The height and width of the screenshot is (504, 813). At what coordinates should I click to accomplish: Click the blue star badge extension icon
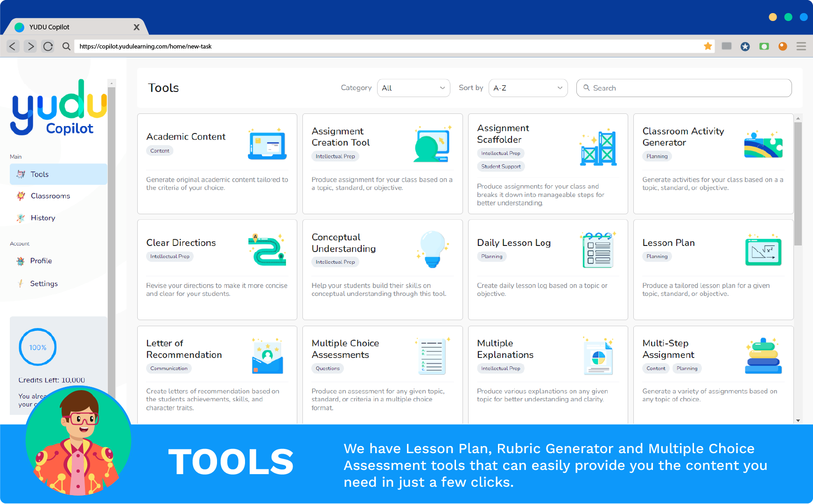tap(745, 46)
